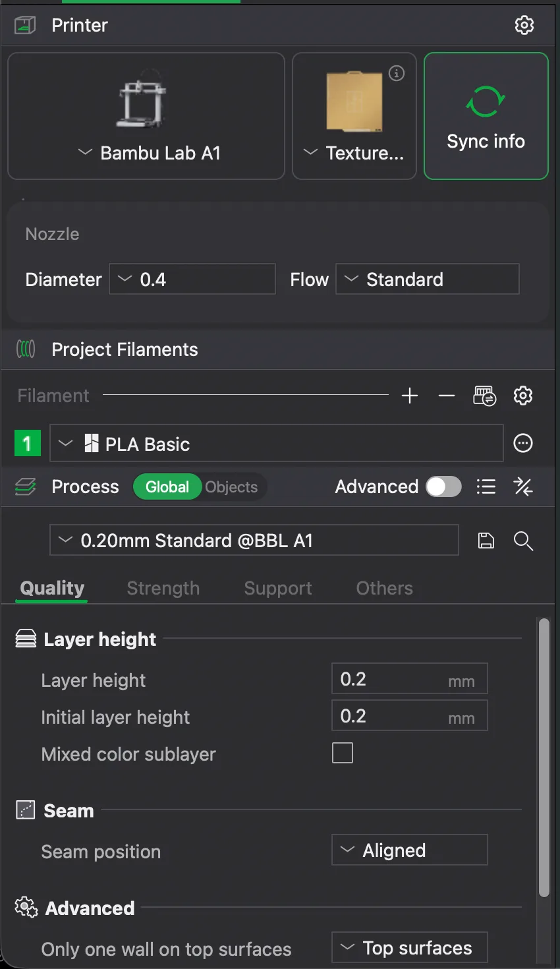Image resolution: width=560 pixels, height=969 pixels.
Task: Open the 0.20mm Standard @BBL A1 preset dropdown
Action: pyautogui.click(x=254, y=541)
